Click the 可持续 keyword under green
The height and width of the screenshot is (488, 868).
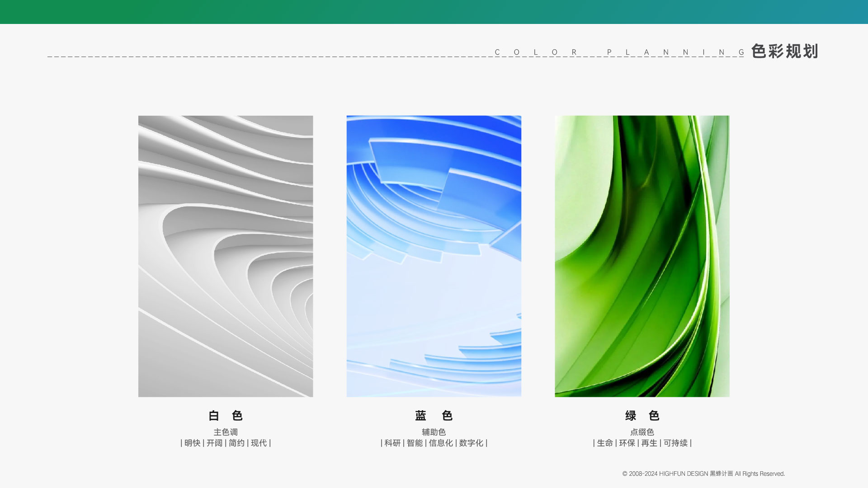(675, 443)
